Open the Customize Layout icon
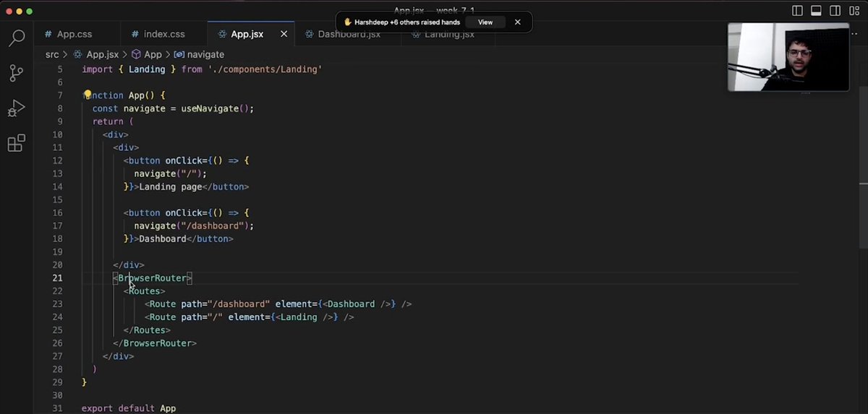Image resolution: width=868 pixels, height=414 pixels. [x=854, y=11]
